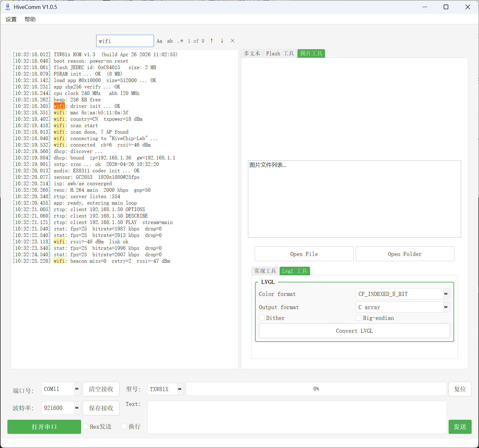Open the Output format dropdown
Viewport: 479px width, 448px height.
(403, 307)
